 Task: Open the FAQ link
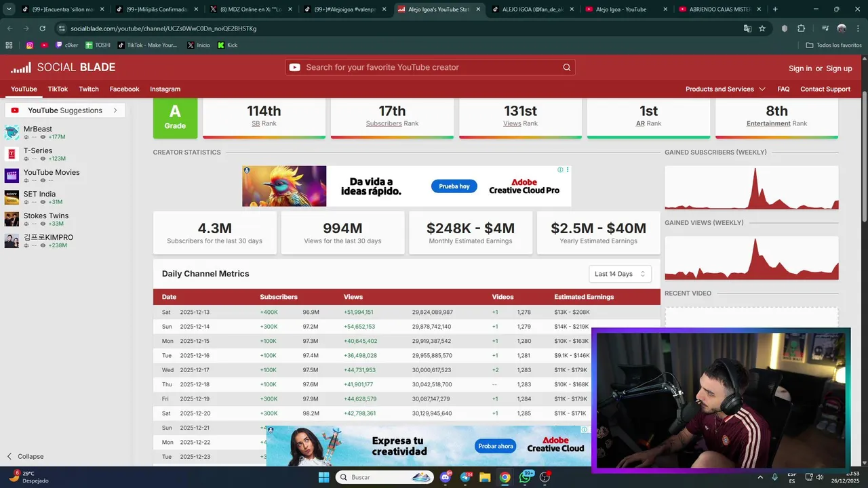point(783,89)
